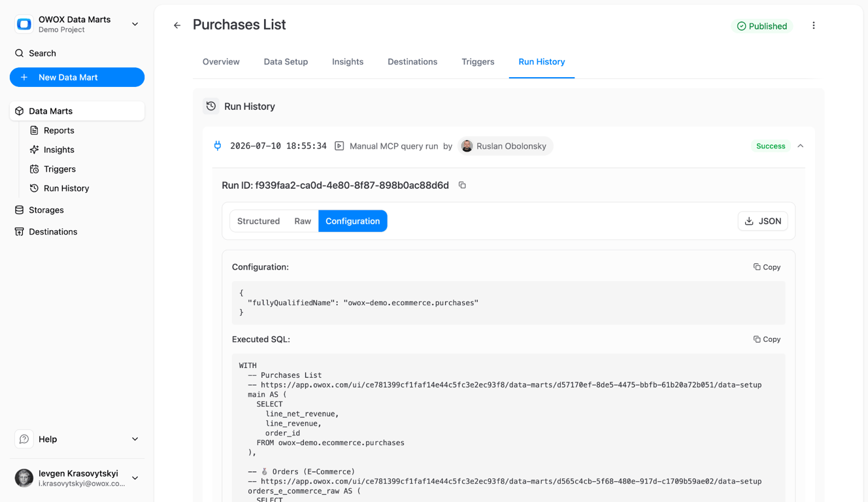Open the three-dot more options menu
Screen dimensions: 868x502
(x=814, y=25)
